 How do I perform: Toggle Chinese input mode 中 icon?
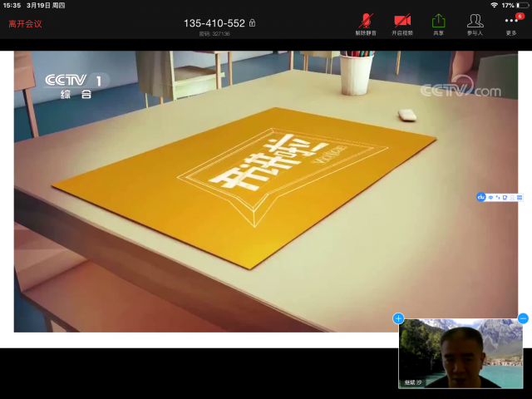click(490, 198)
